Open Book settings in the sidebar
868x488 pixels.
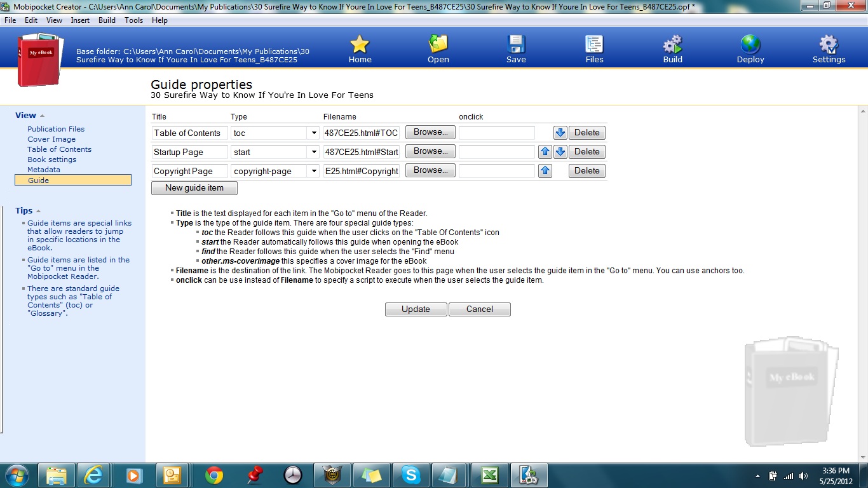tap(51, 159)
